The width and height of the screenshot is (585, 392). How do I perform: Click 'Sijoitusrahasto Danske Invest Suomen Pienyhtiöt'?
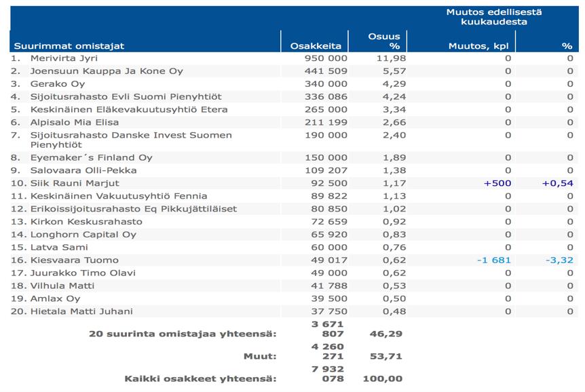131,140
